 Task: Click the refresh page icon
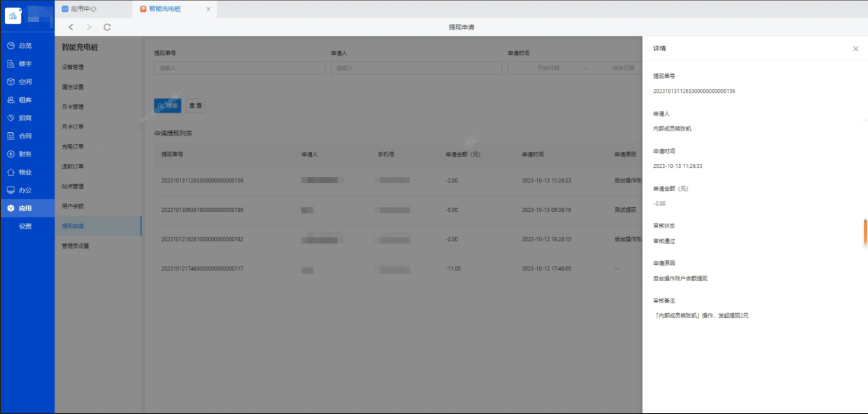tap(107, 27)
